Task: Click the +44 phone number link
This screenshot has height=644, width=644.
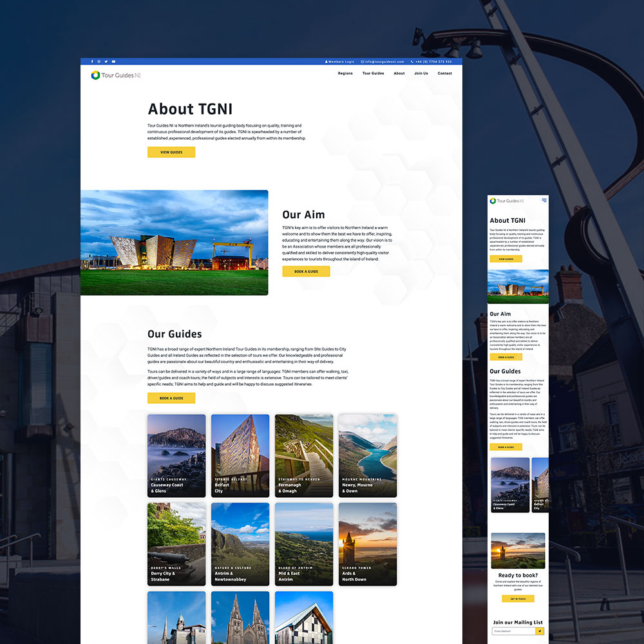Action: pyautogui.click(x=431, y=62)
